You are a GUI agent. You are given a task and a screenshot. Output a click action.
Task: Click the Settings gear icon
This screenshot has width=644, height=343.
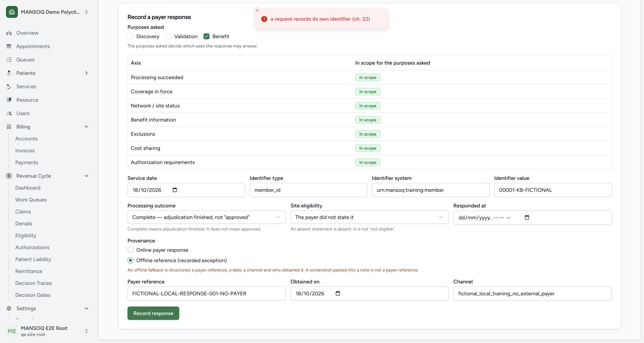click(9, 308)
